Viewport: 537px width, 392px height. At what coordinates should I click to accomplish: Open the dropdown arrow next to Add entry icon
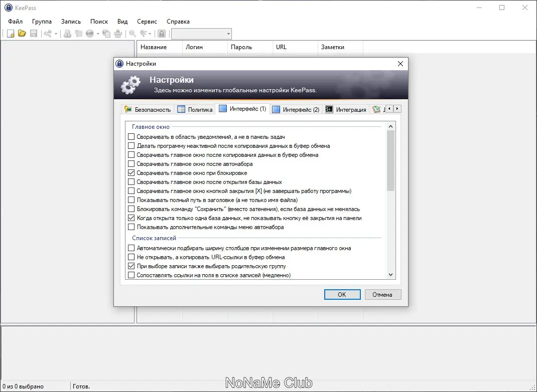point(56,34)
